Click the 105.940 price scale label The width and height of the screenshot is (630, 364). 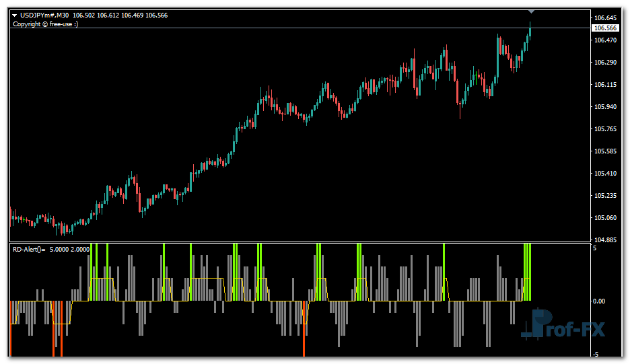click(x=606, y=107)
